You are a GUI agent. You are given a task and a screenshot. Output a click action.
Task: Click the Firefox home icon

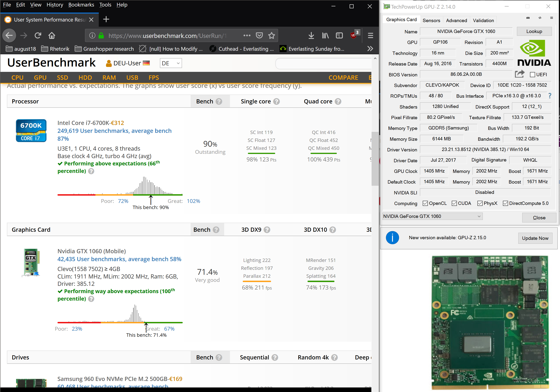pyautogui.click(x=52, y=36)
